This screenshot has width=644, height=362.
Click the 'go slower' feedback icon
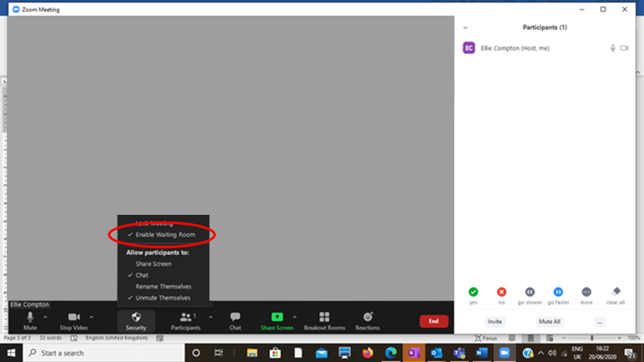(x=530, y=292)
